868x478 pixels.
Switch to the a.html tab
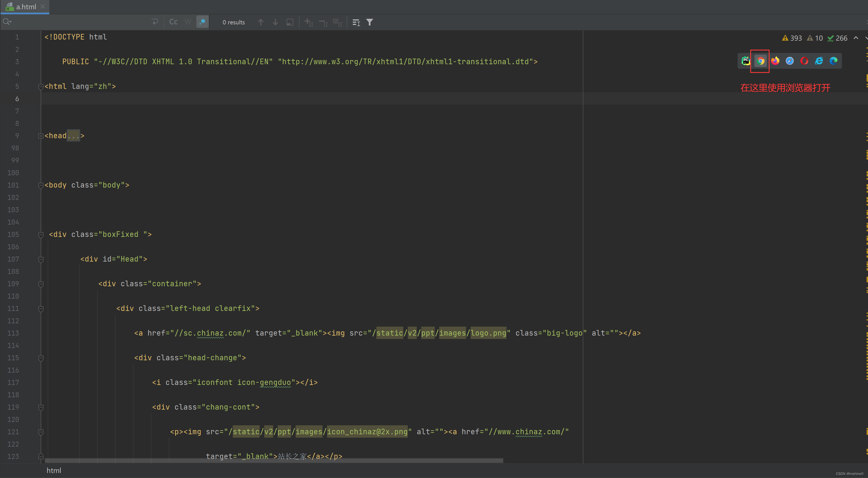click(26, 7)
